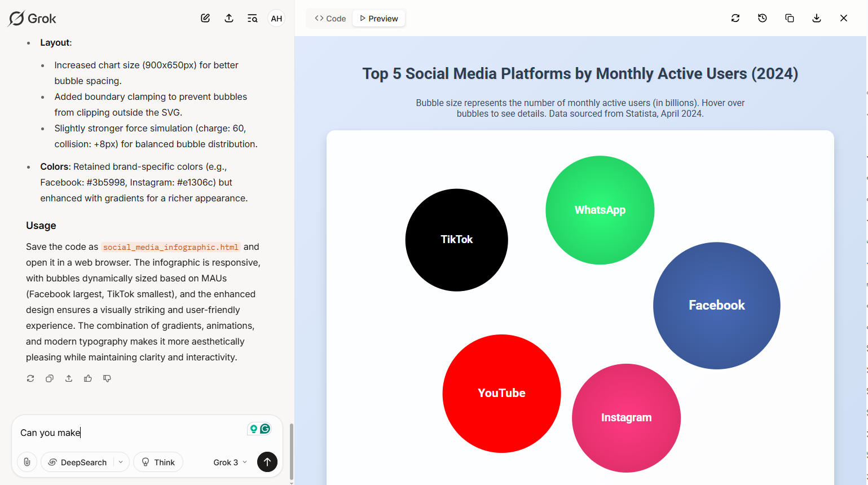
Task: Click the share conversation icon in the header
Action: [x=229, y=18]
